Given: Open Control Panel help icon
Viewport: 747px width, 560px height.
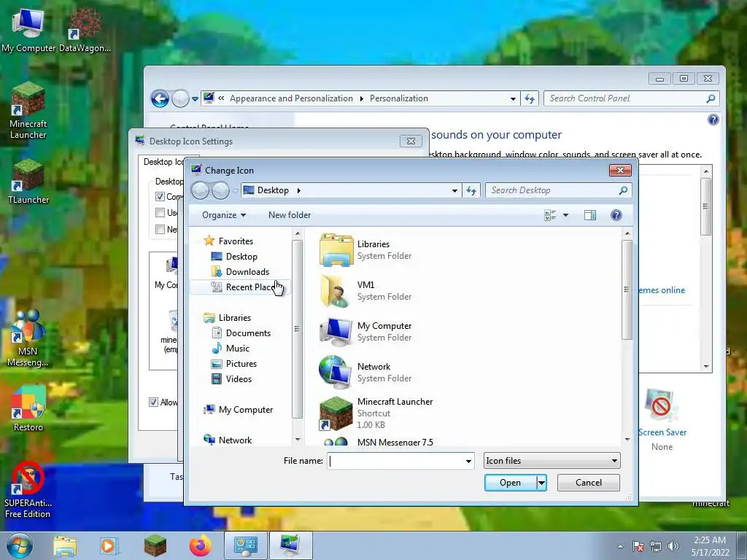Looking at the screenshot, I should click(713, 120).
